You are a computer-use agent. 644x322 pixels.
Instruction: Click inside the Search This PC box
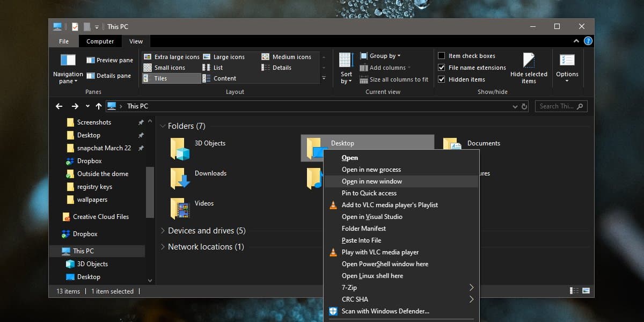557,106
